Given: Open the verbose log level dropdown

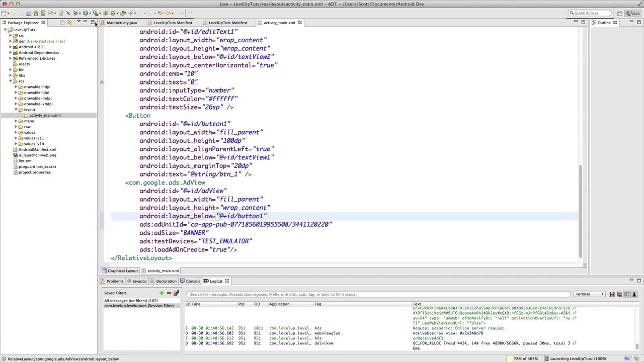Looking at the screenshot, I should point(589,294).
